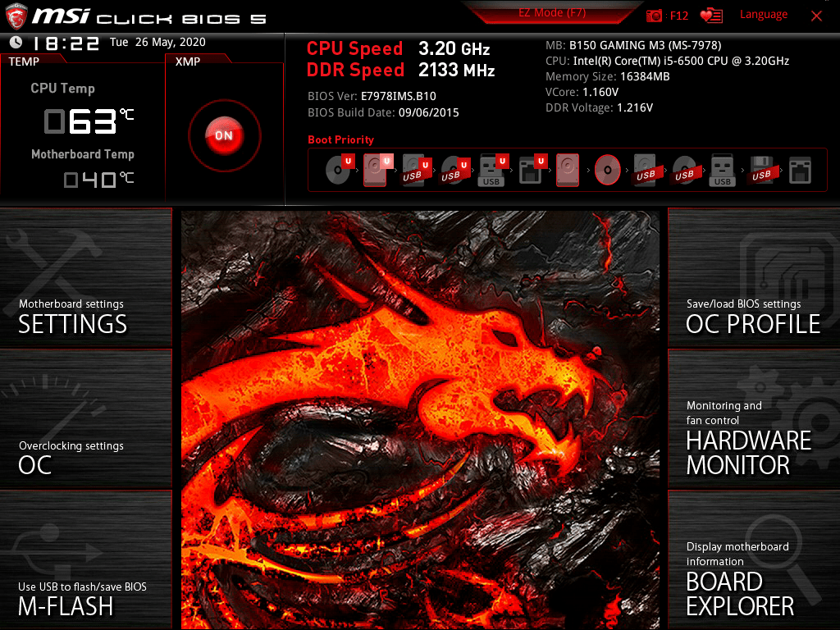Click the USB floppy boot device icon

tap(762, 170)
